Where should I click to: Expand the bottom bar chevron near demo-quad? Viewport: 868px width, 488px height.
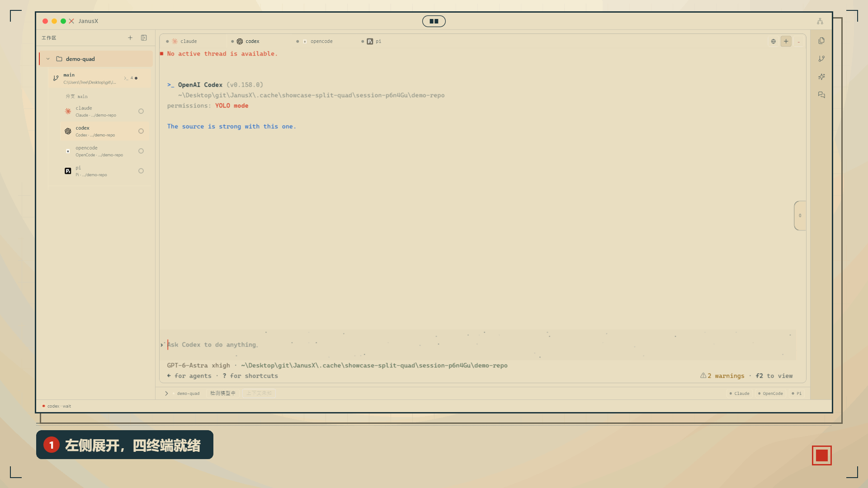(x=166, y=394)
